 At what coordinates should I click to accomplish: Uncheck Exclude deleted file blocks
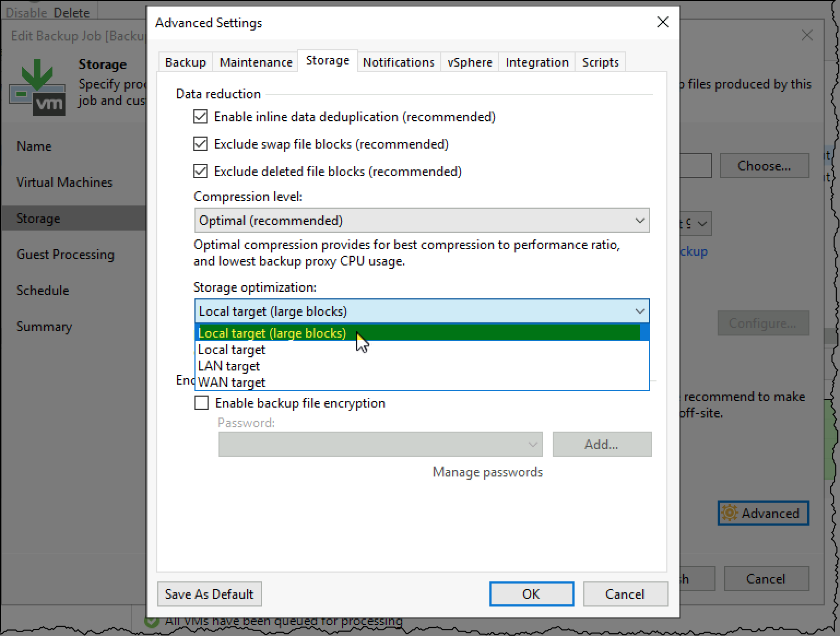(x=200, y=171)
